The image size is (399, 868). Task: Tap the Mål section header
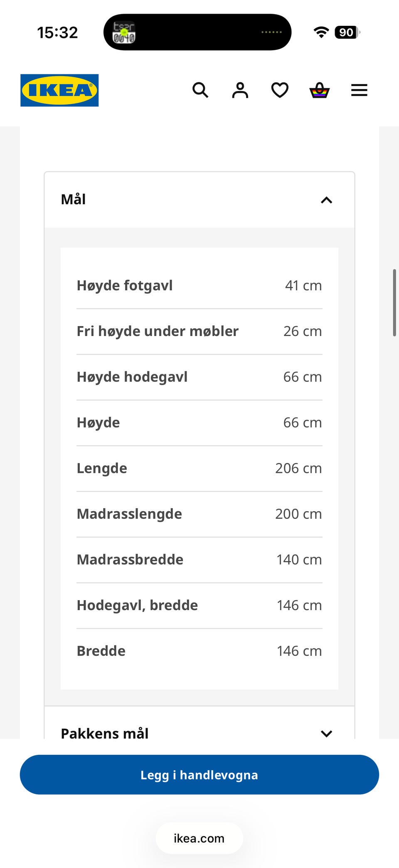(x=199, y=200)
